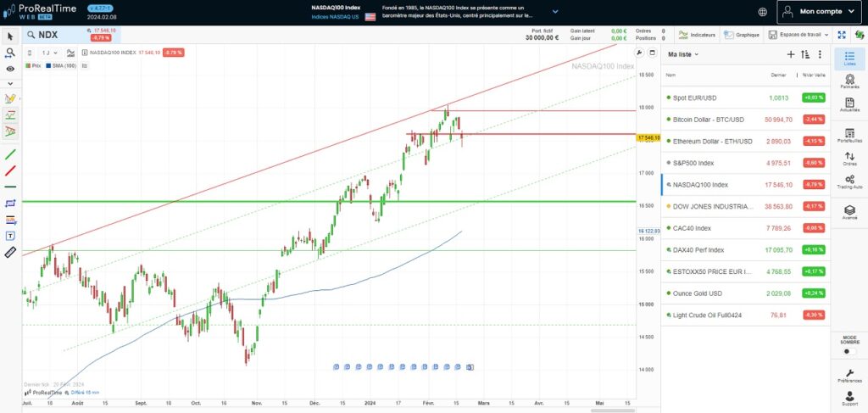The image size is (868, 413).
Task: Select the blue channel/rectangle tool
Action: point(10,204)
